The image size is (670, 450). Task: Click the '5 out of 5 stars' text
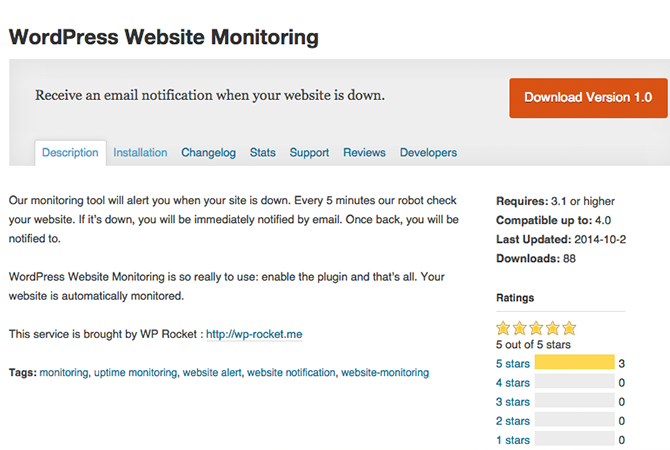(x=533, y=345)
